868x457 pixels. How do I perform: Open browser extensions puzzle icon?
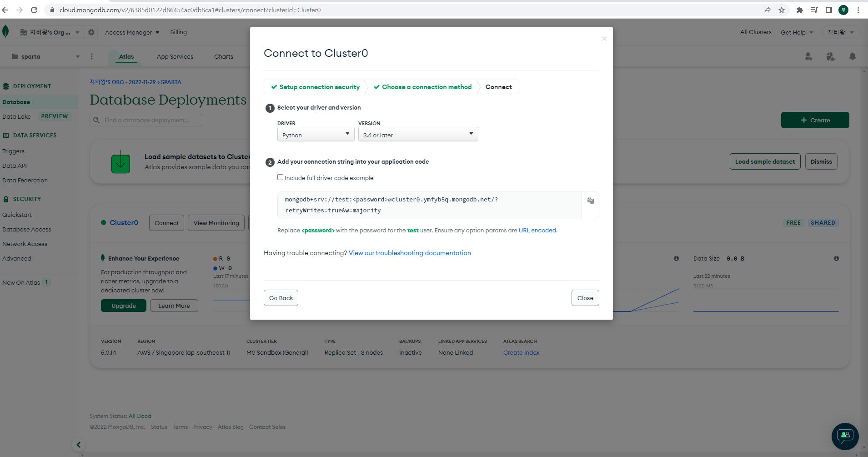tap(799, 10)
